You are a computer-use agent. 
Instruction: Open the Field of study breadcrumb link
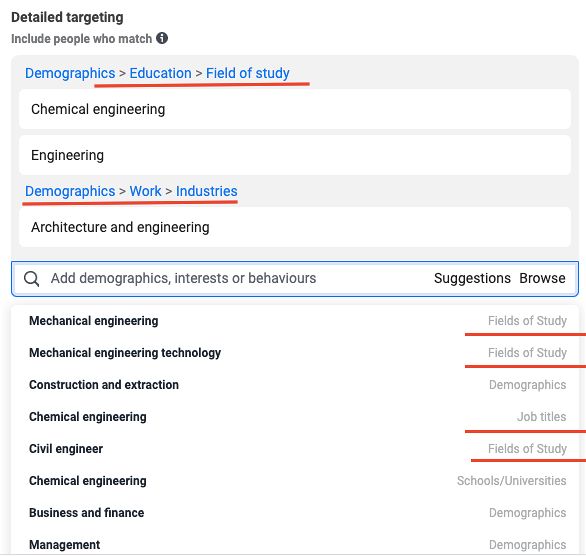tap(248, 73)
